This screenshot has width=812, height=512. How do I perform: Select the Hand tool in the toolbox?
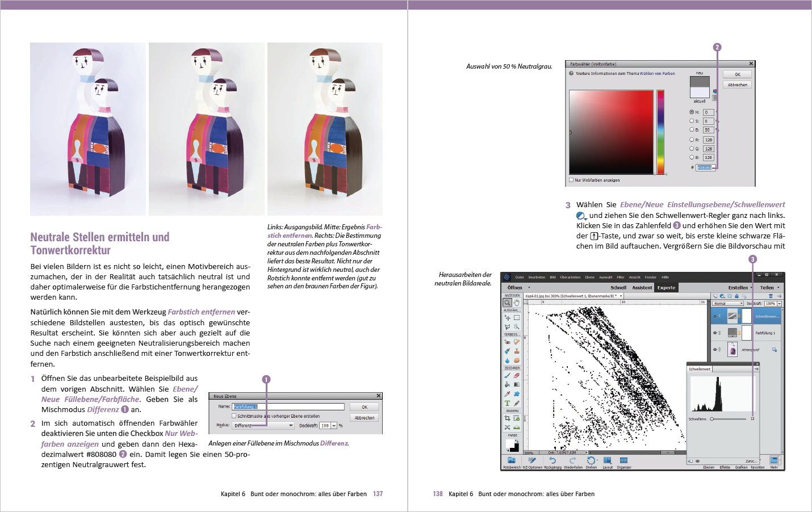(517, 303)
